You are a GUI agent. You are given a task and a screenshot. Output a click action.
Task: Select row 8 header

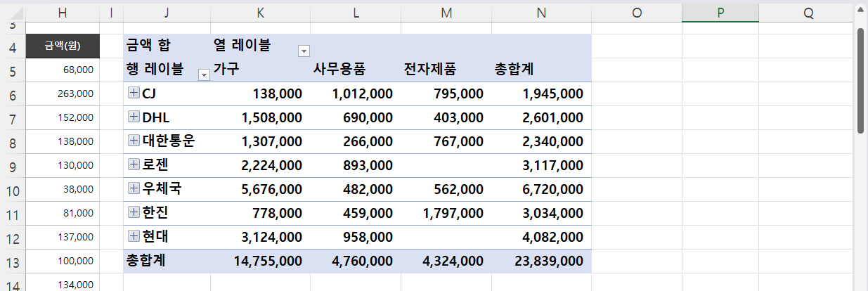[x=12, y=143]
